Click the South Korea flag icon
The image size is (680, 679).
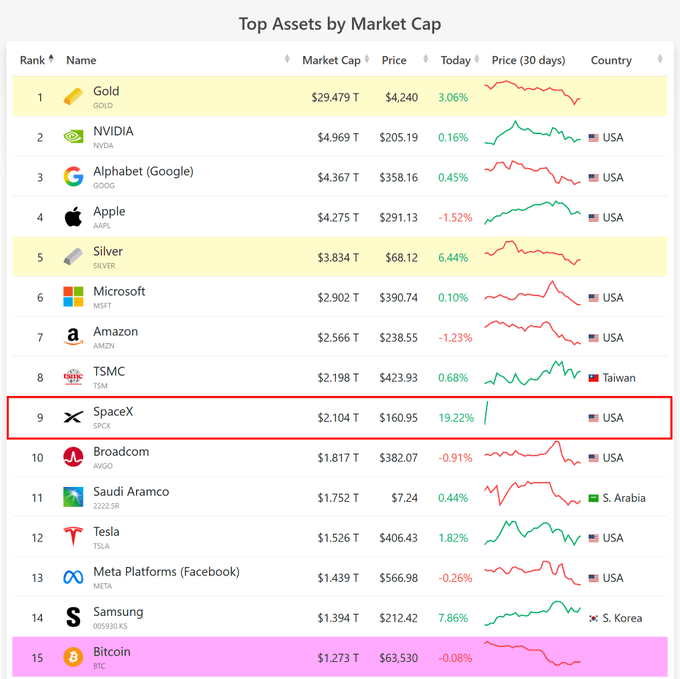click(593, 618)
